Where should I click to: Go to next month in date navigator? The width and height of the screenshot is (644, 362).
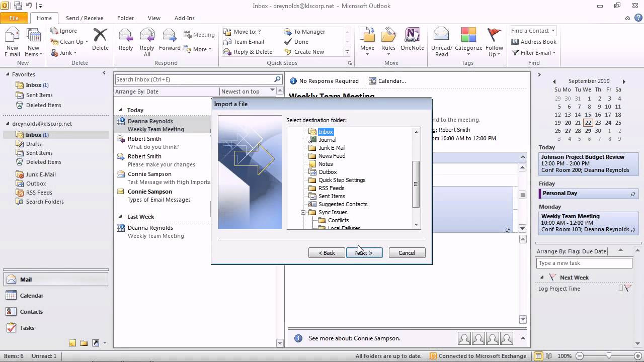click(624, 81)
